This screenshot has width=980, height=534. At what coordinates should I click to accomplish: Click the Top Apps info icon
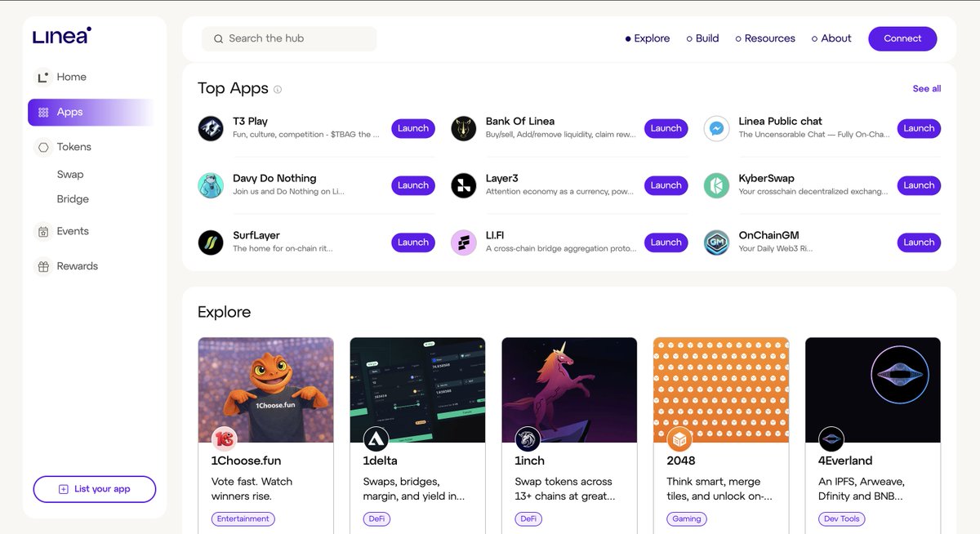(x=277, y=89)
